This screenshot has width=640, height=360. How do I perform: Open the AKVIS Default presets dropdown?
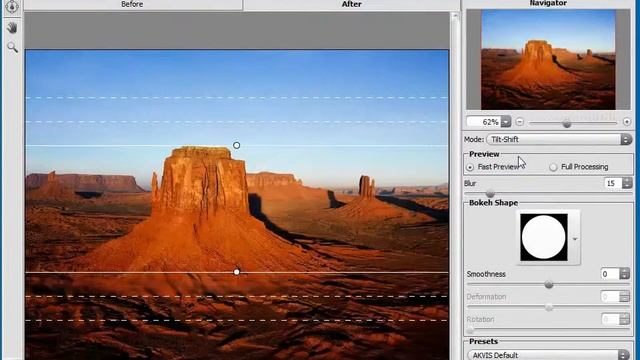coord(549,355)
